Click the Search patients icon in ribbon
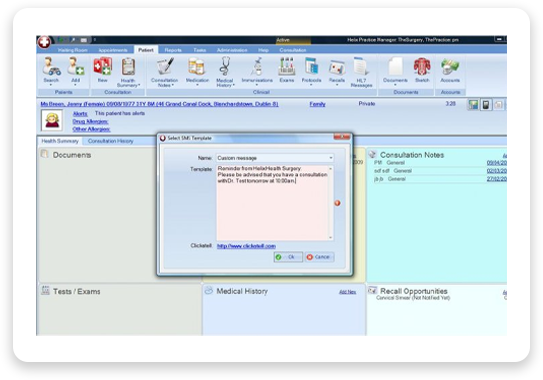 [51, 67]
